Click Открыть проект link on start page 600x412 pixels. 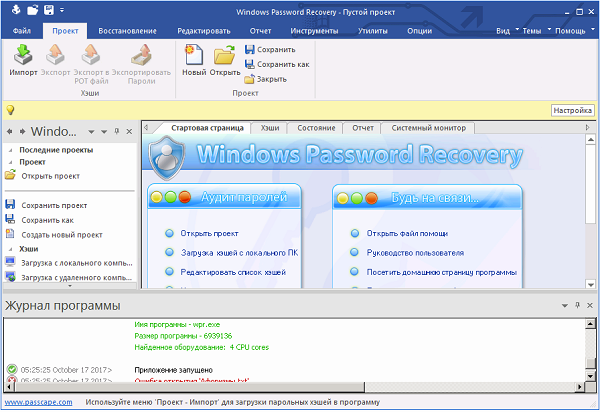[x=209, y=233]
